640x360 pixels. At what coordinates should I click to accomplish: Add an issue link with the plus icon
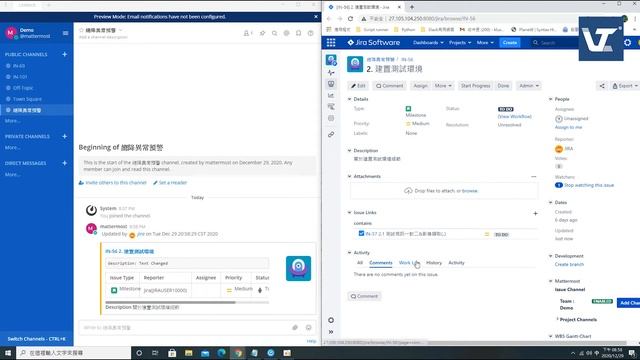(535, 213)
